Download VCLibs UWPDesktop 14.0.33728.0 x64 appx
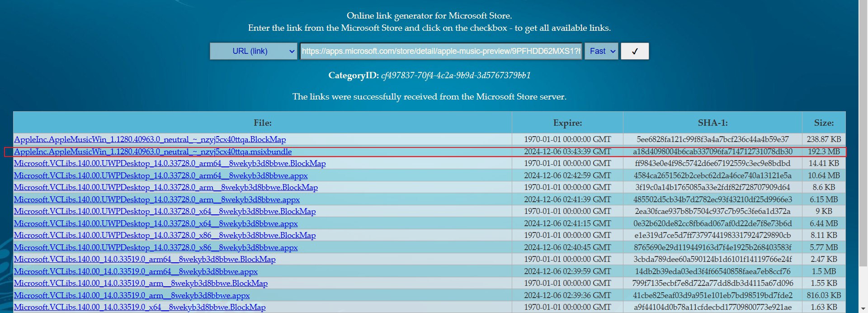Viewport: 868px width, 313px height. coord(156,223)
